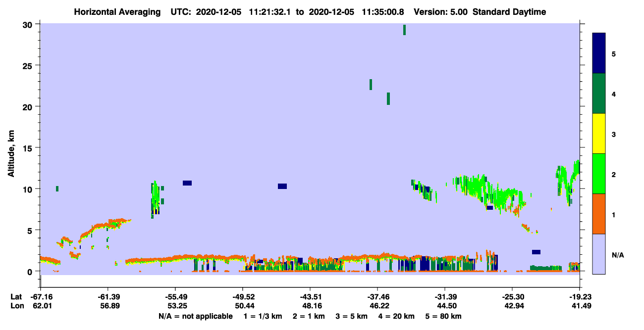
Task: Click the latitude value -19.23
Action: point(580,297)
